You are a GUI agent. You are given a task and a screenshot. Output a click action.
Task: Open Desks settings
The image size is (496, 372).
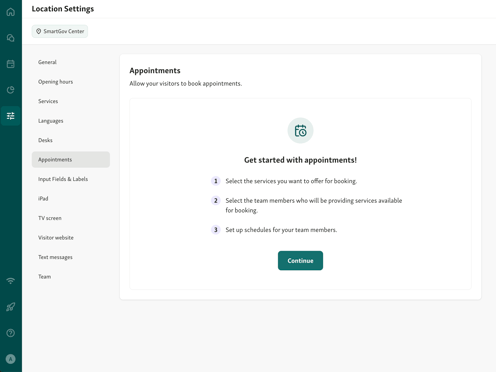(x=71, y=140)
